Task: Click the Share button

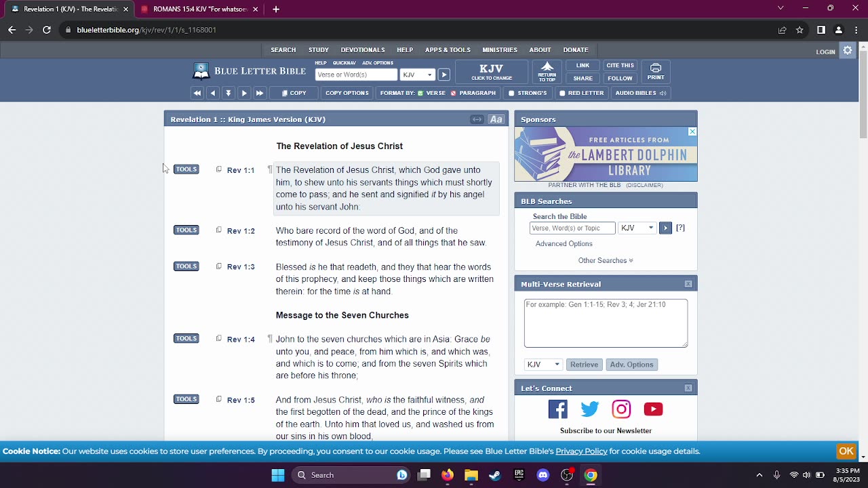Action: (x=583, y=78)
